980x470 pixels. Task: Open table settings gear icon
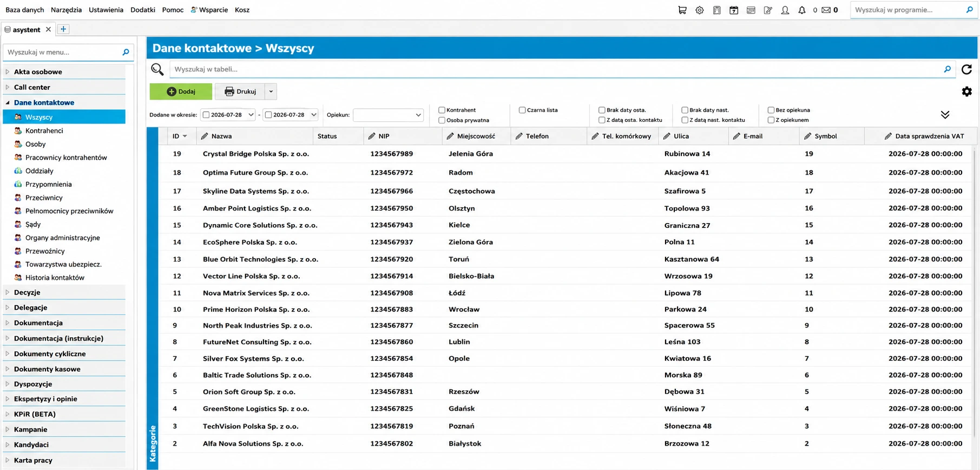(x=967, y=92)
